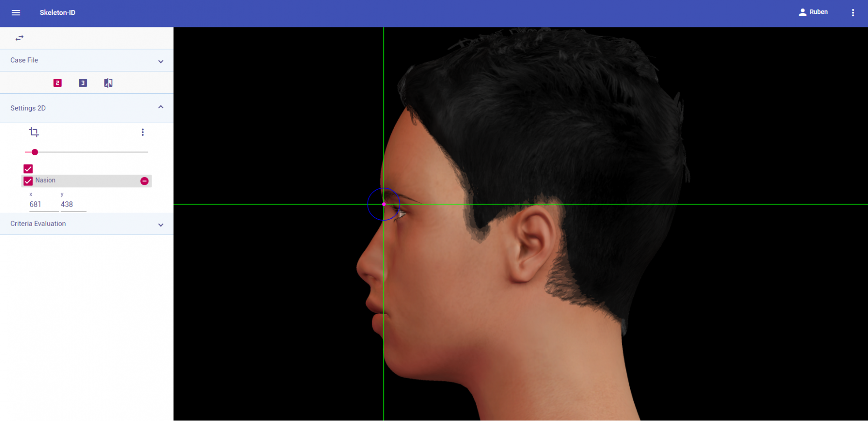Image resolution: width=868 pixels, height=421 pixels.
Task: Activate the compare/flip view icon
Action: click(108, 83)
